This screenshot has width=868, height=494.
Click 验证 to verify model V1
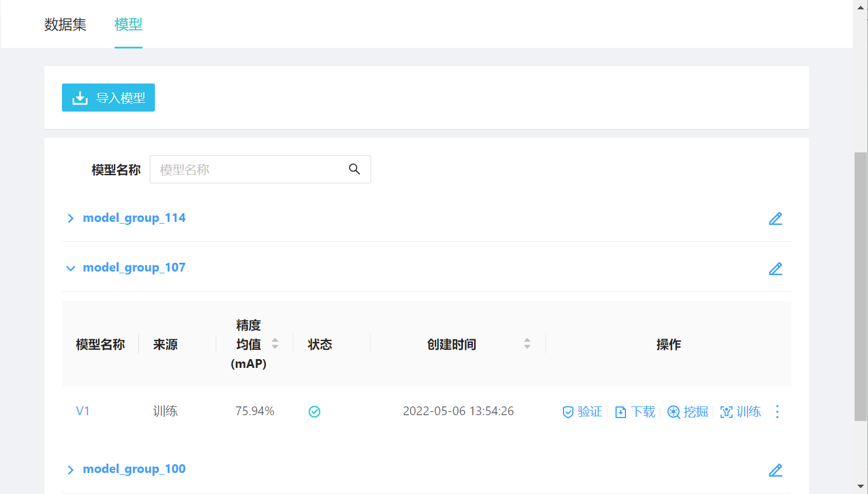582,412
